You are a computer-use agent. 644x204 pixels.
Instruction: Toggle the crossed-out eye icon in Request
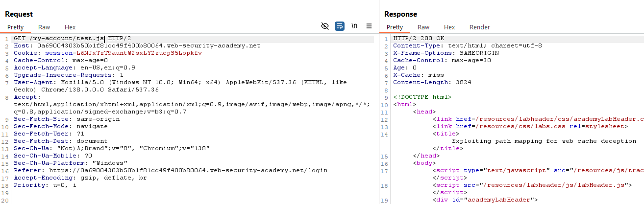[324, 26]
